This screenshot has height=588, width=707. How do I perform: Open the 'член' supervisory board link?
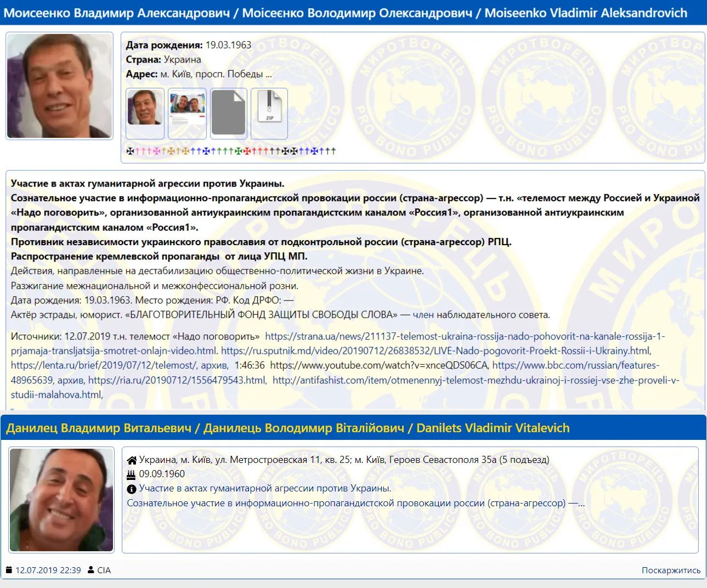tap(423, 315)
